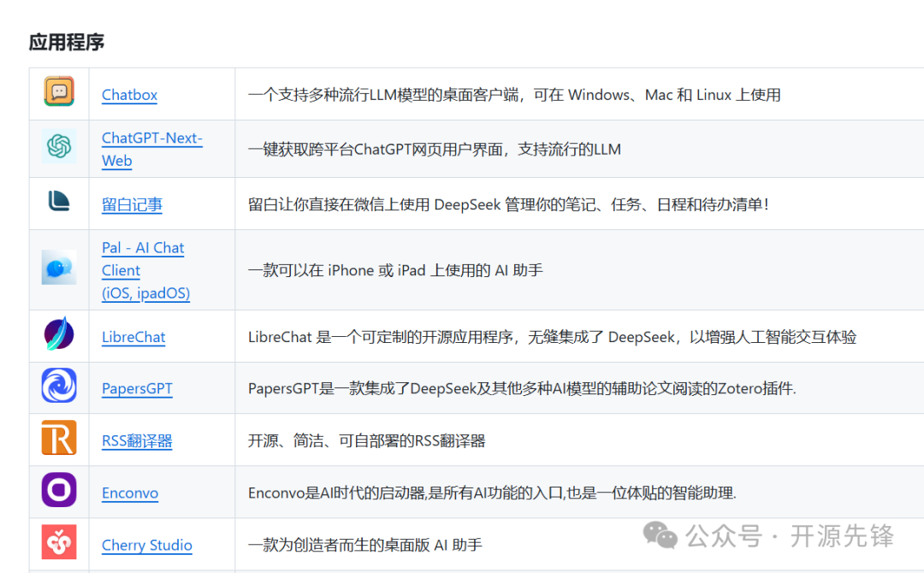Click the RSS翻译器 orange R icon
The height and width of the screenshot is (573, 924).
pos(59,438)
